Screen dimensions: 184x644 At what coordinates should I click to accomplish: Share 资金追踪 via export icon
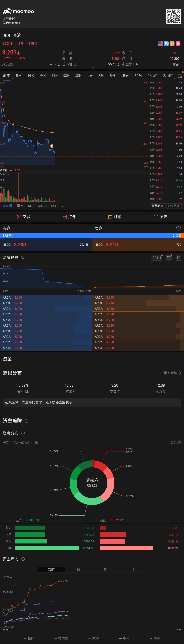(26, 421)
